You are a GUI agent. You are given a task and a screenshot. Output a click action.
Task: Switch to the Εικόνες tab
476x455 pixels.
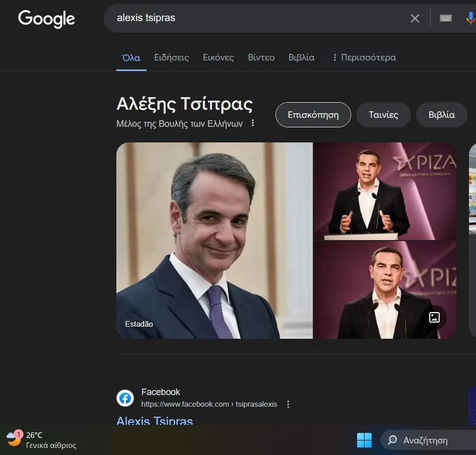tap(218, 57)
